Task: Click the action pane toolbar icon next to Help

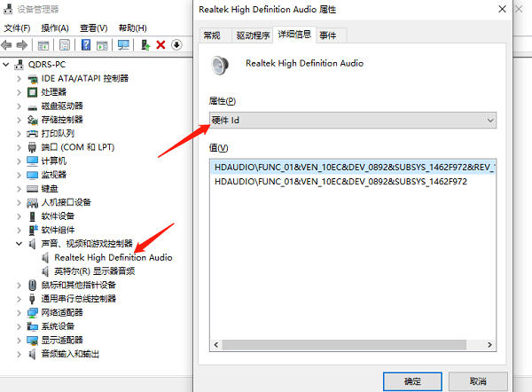Action: [102, 45]
